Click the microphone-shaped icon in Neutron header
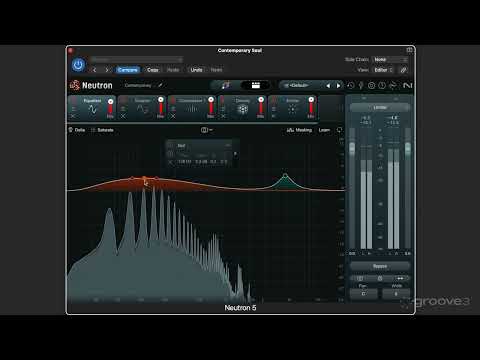Image resolution: width=480 pixels, height=360 pixels. tap(361, 86)
